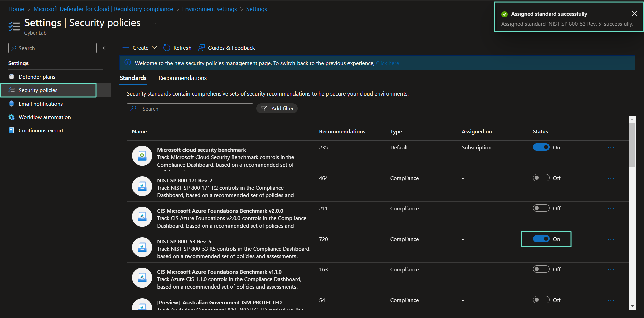644x318 pixels.
Task: Click the Workflow automation gear icon
Action: 12,117
